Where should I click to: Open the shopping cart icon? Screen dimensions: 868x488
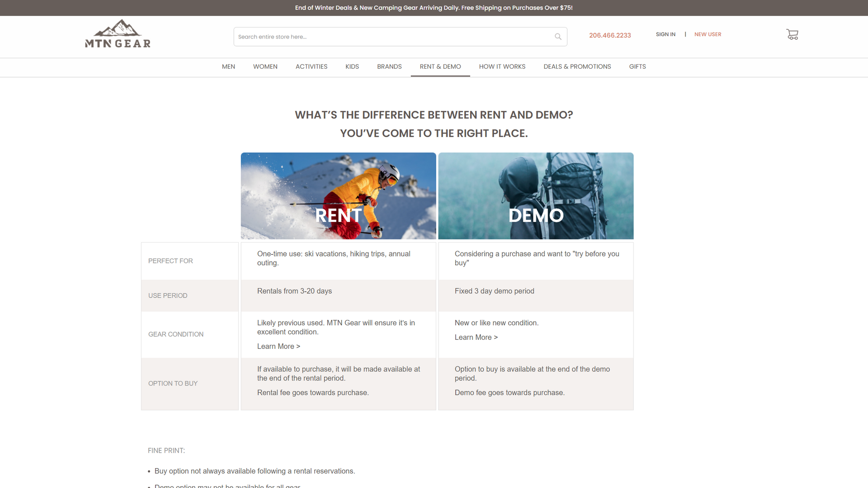[x=792, y=34]
